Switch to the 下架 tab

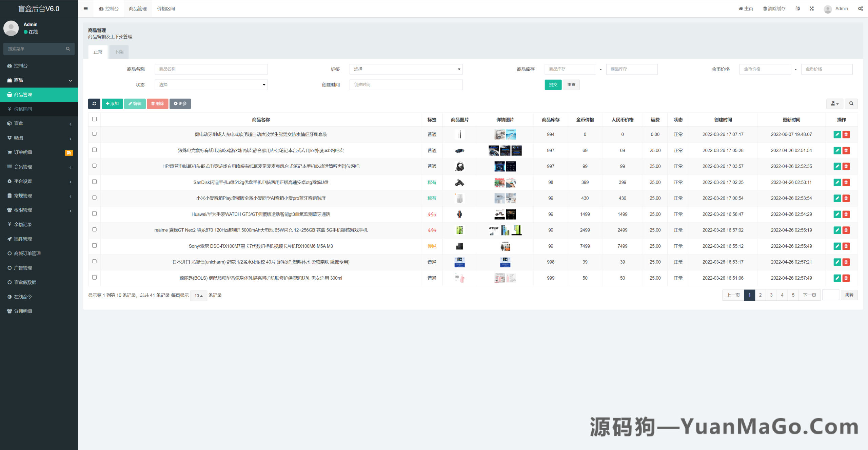(119, 52)
